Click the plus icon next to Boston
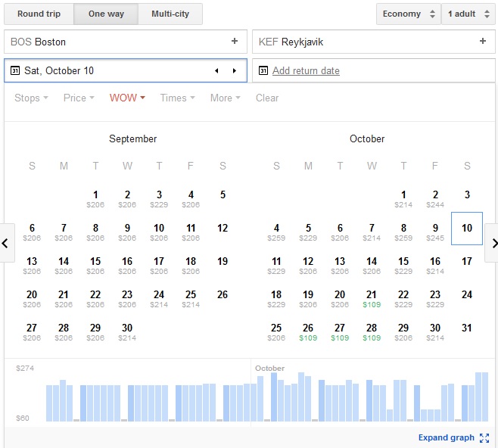Screen dimensions: 498x448 (235, 42)
